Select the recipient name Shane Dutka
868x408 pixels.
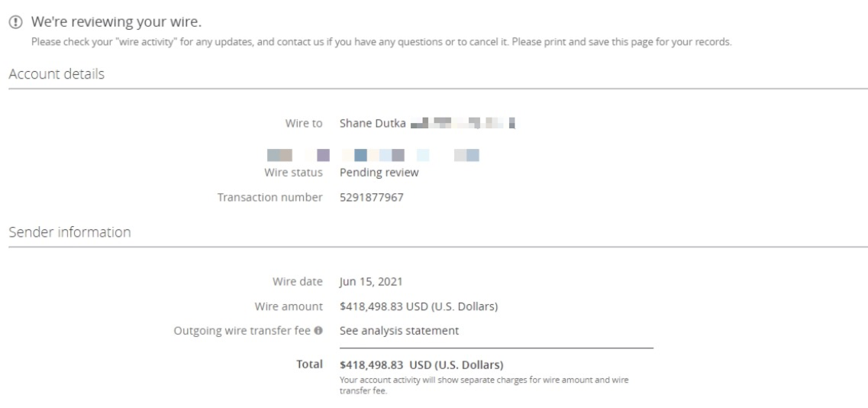pyautogui.click(x=373, y=123)
